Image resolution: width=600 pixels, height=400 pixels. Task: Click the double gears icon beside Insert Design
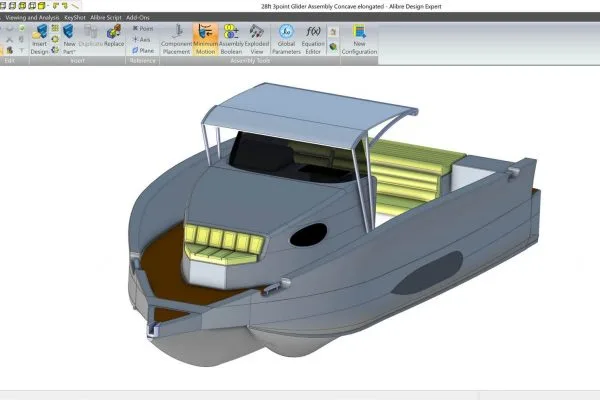tap(55, 50)
